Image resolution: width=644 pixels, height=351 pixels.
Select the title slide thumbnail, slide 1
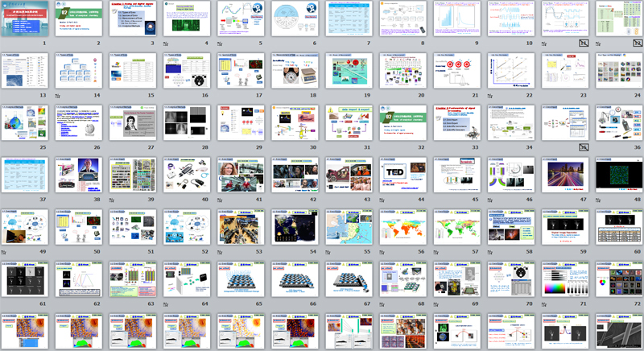[x=29, y=19]
